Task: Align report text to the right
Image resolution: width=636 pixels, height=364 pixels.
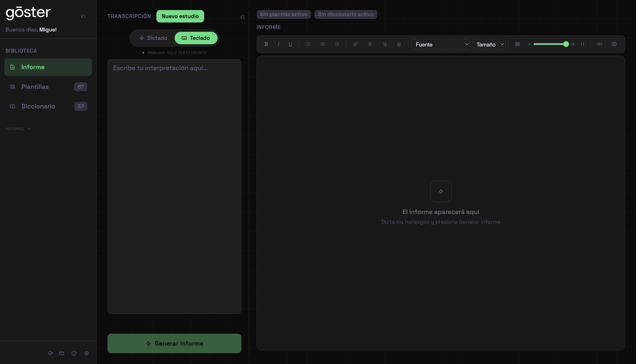Action: tap(385, 44)
